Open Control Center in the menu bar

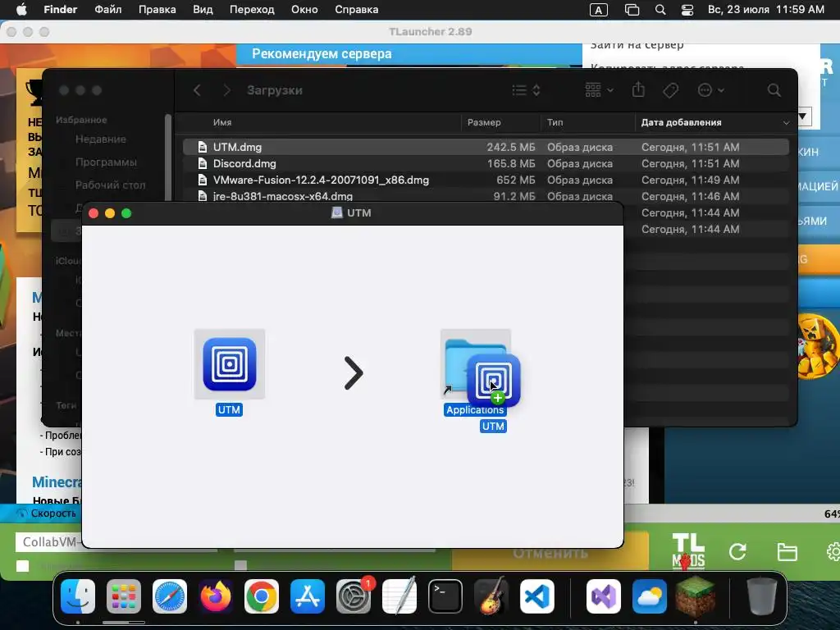687,10
